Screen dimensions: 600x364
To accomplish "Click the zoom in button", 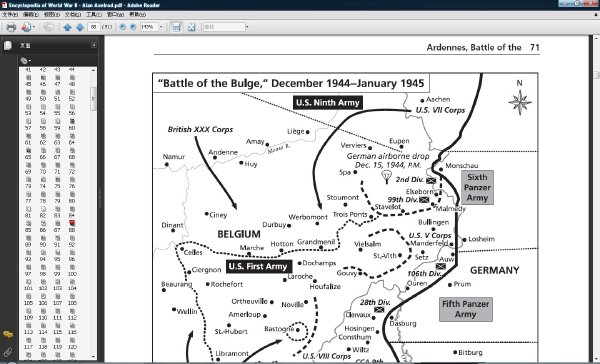I will pos(133,27).
